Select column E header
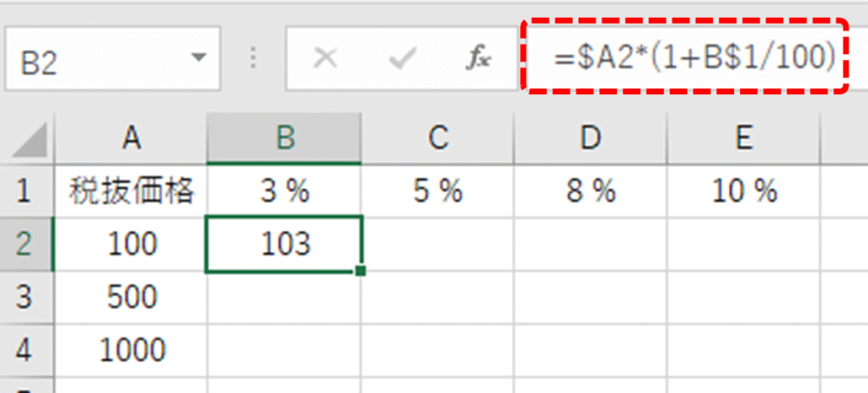 743,139
